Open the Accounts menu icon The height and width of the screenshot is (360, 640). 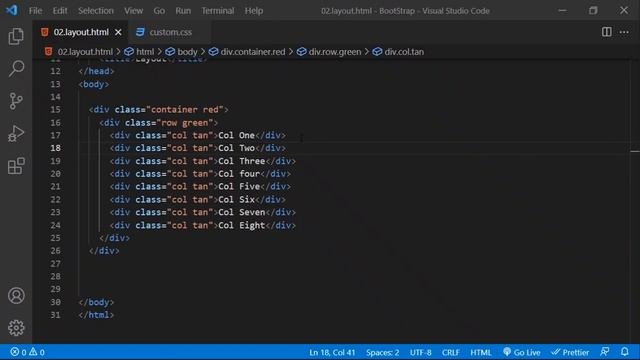tap(16, 296)
